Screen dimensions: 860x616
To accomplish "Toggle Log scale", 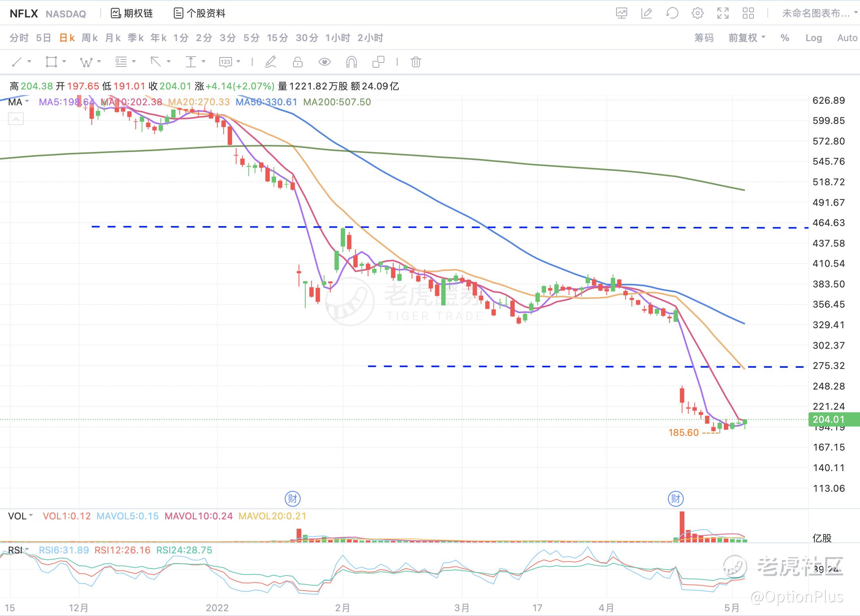I will point(814,38).
